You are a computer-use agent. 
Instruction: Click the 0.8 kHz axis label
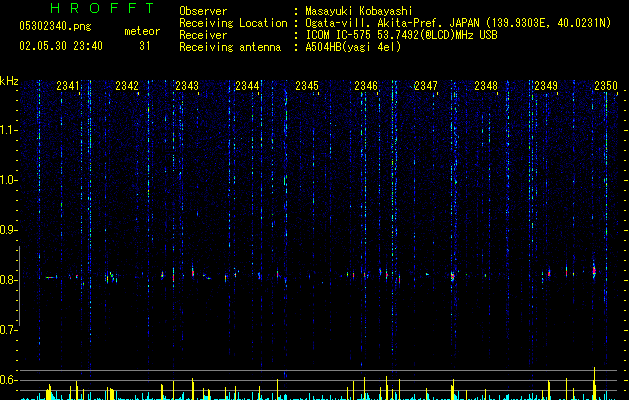click(x=8, y=280)
